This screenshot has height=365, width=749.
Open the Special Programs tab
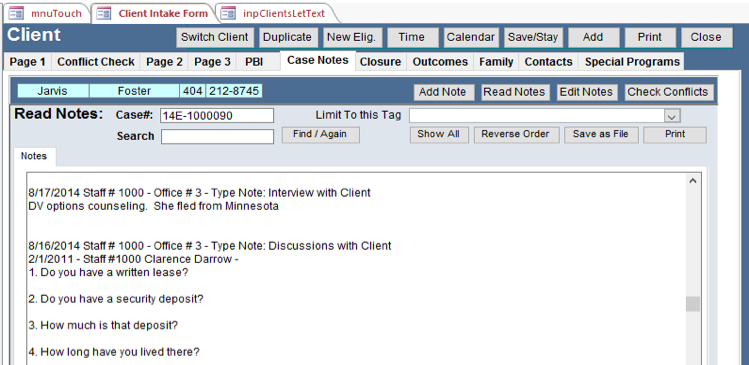click(632, 62)
